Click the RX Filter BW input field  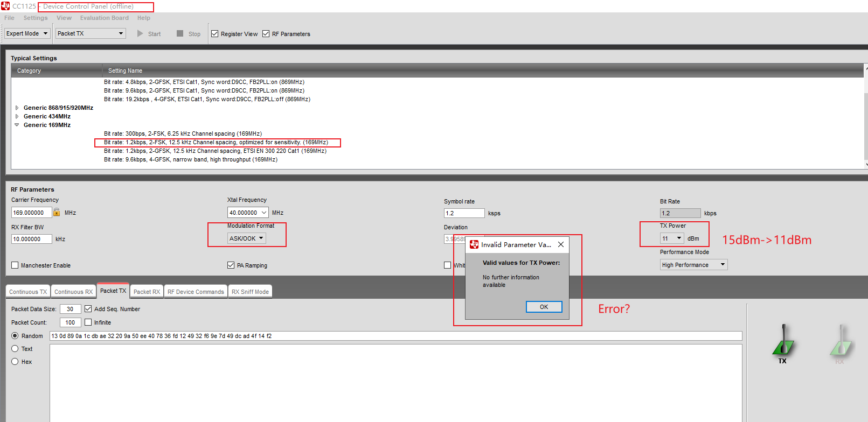click(x=32, y=239)
